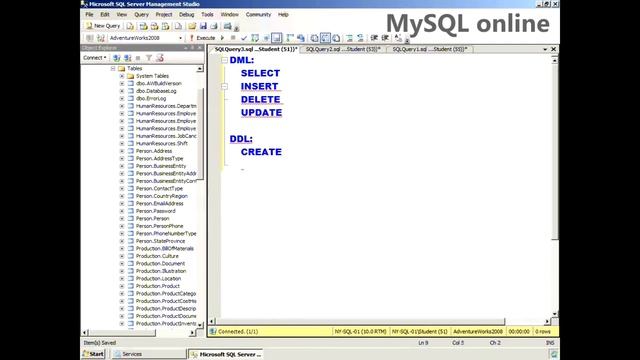The width and height of the screenshot is (640, 360).
Task: Toggle IntelliSense Enabled
Action: pyautogui.click(x=277, y=38)
